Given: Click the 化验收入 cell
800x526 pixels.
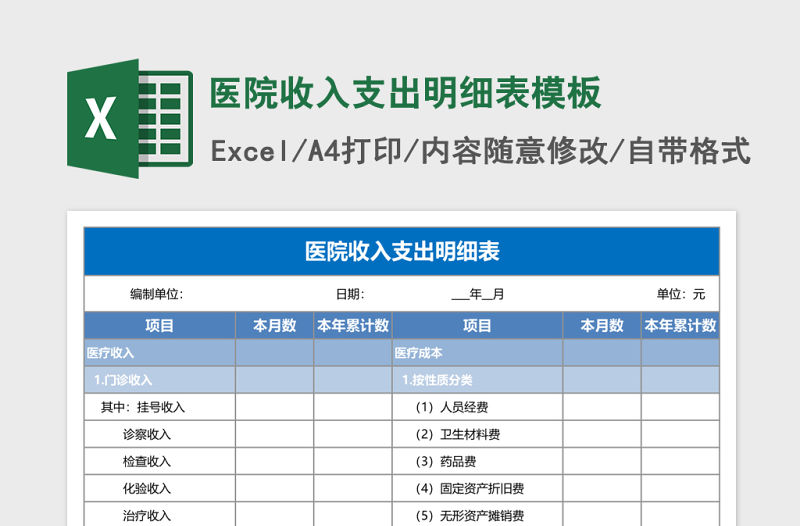Looking at the screenshot, I should 147,488.
